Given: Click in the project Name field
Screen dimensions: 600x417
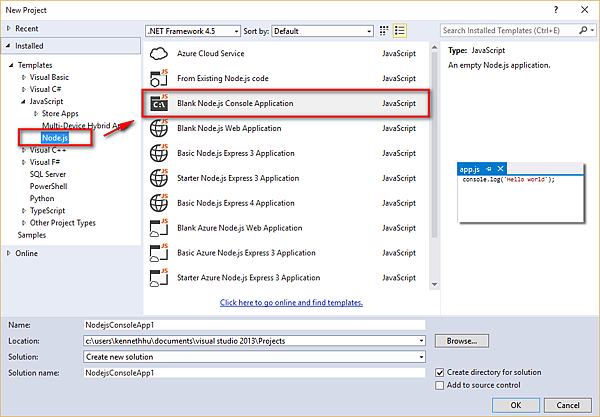Looking at the screenshot, I should coord(254,325).
